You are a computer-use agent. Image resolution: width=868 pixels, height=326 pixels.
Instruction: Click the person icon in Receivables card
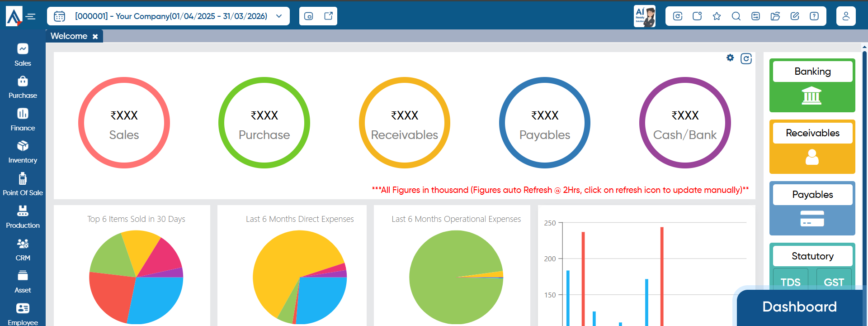(x=812, y=157)
